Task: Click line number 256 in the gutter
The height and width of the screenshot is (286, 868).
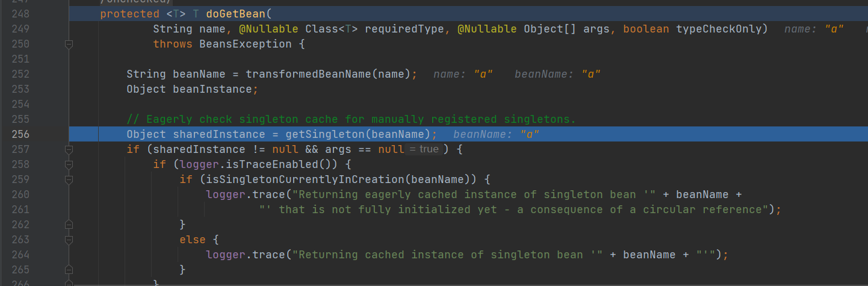Action: pyautogui.click(x=20, y=134)
